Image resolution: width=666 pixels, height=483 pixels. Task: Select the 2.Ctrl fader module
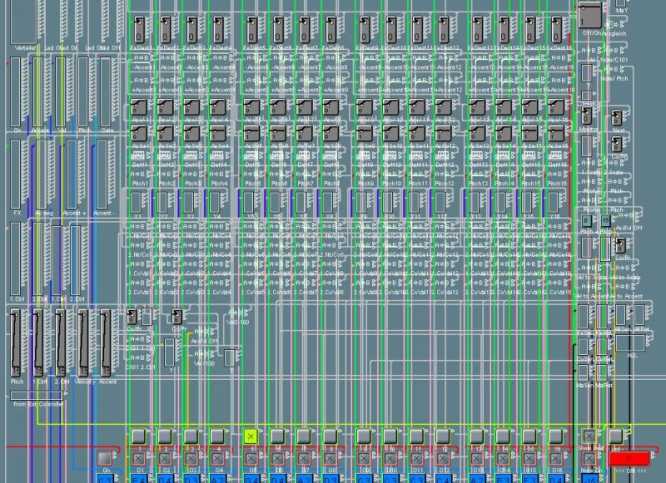[x=61, y=343]
